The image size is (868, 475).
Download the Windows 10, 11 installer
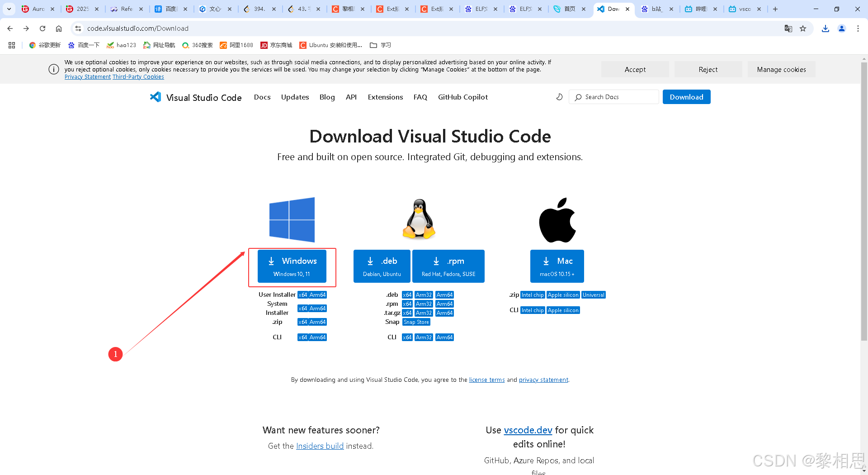click(292, 266)
